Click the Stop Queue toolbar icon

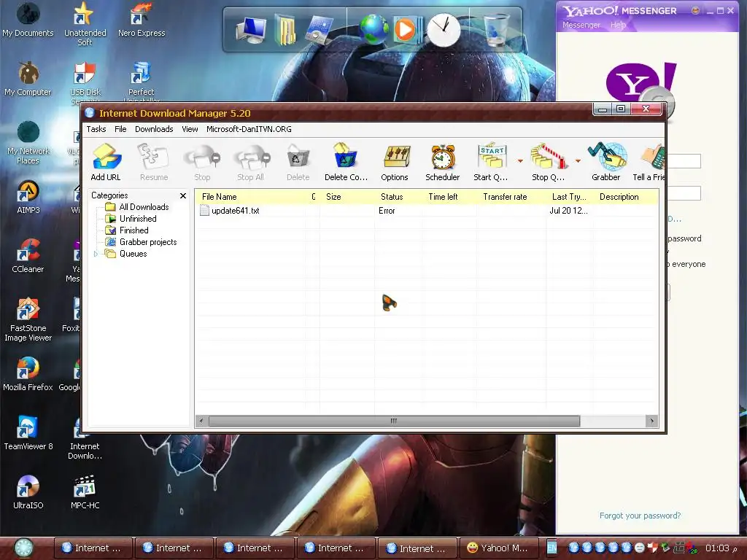coord(548,162)
